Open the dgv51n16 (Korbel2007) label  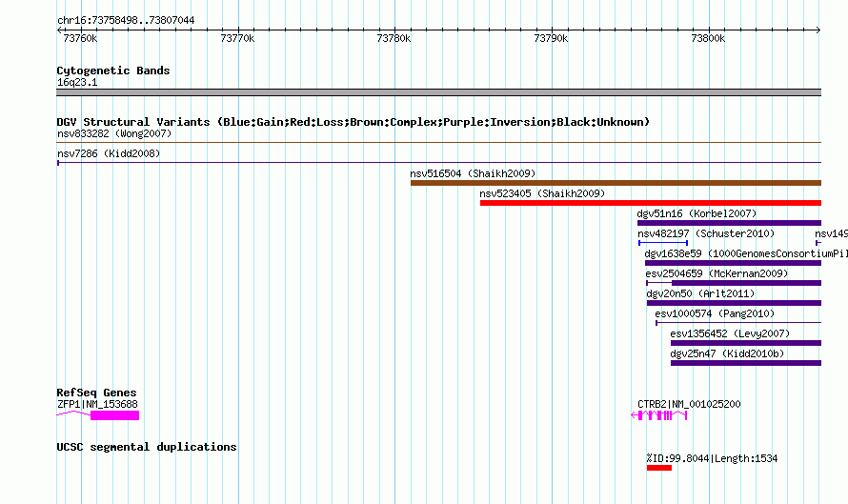click(697, 213)
